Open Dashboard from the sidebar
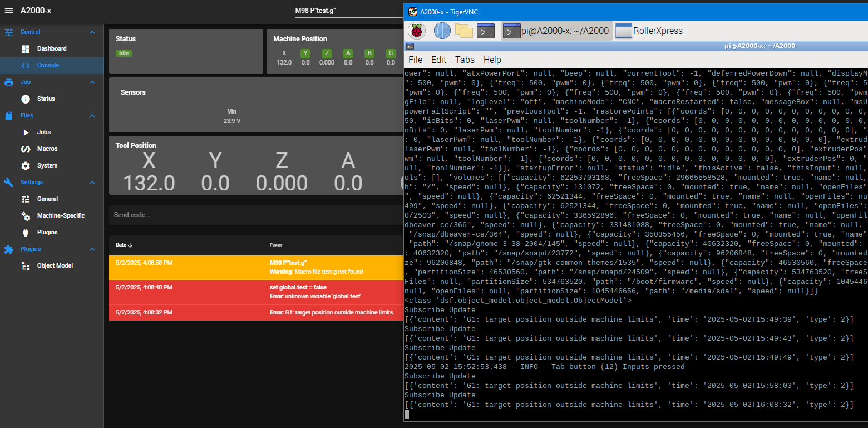Viewport: 868px width, 428px height. click(52, 48)
